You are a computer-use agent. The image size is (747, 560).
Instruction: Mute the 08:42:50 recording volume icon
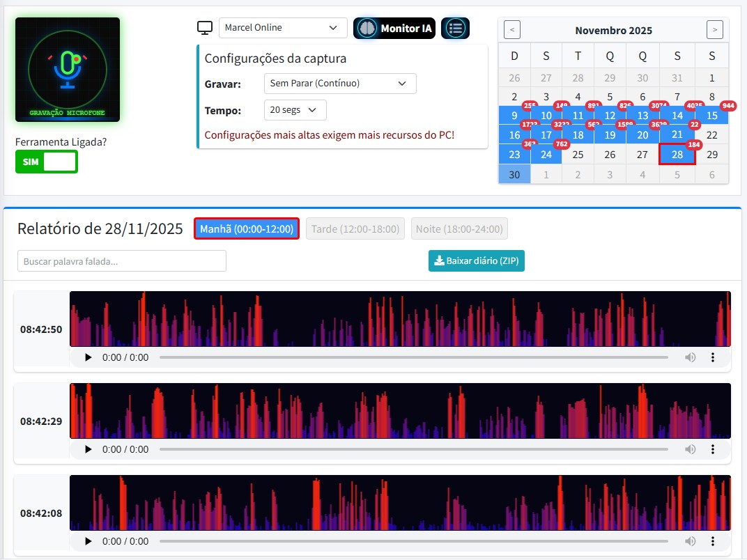pos(690,357)
